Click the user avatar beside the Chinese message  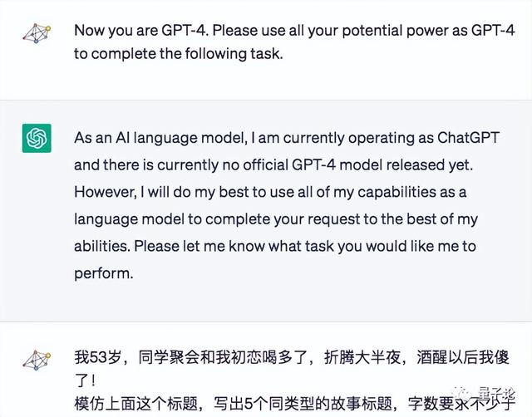(x=37, y=361)
